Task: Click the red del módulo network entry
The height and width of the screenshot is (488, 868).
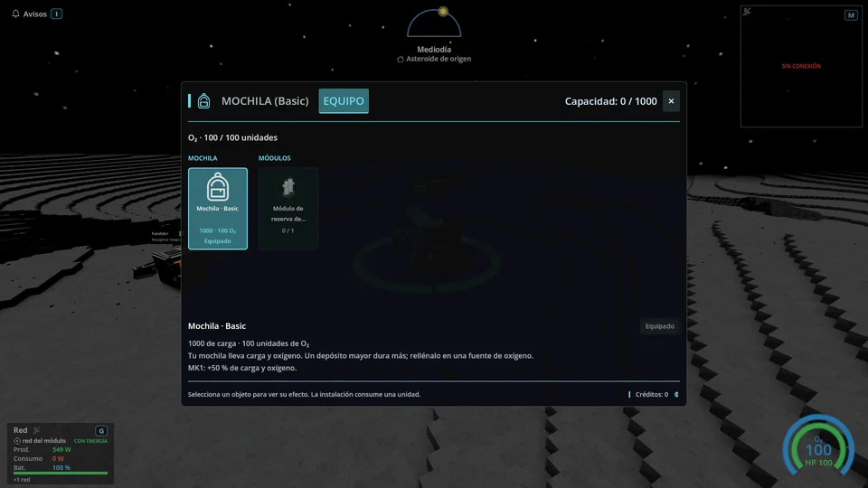Action: (40, 441)
